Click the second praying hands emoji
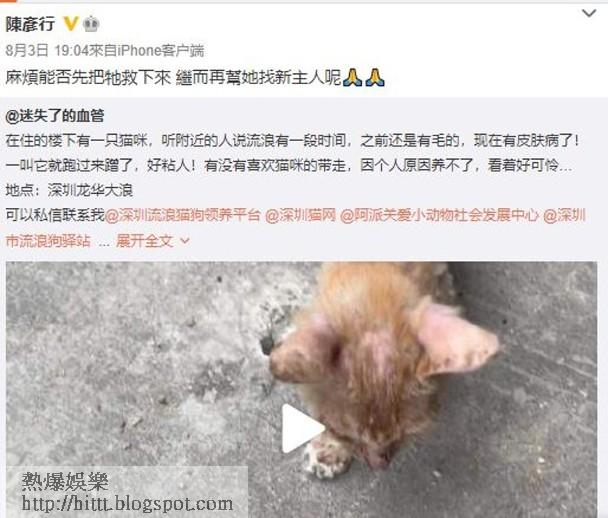This screenshot has width=608, height=518. 375,77
